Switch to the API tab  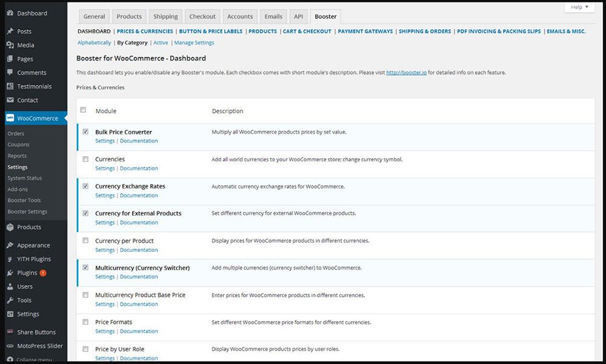click(298, 16)
